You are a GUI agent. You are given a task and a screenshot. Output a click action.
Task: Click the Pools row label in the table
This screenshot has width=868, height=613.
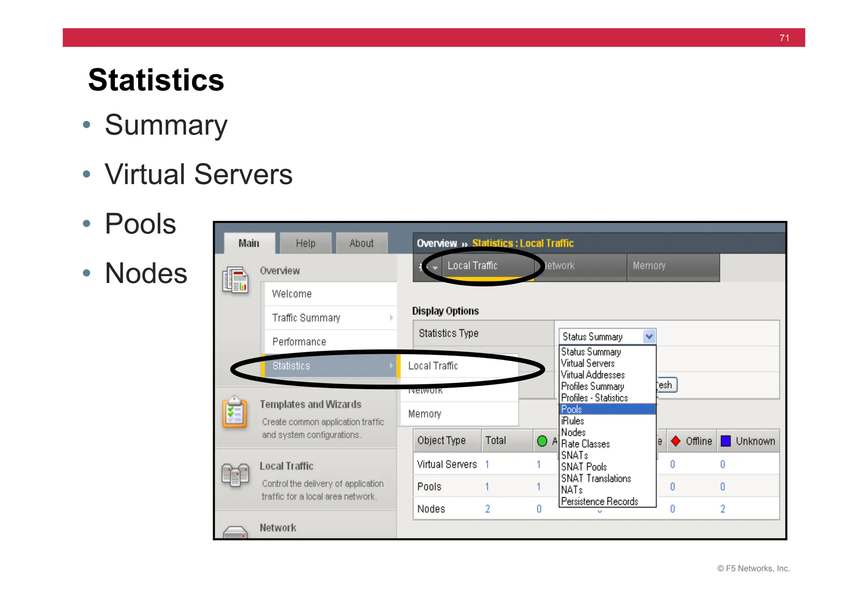click(x=429, y=487)
